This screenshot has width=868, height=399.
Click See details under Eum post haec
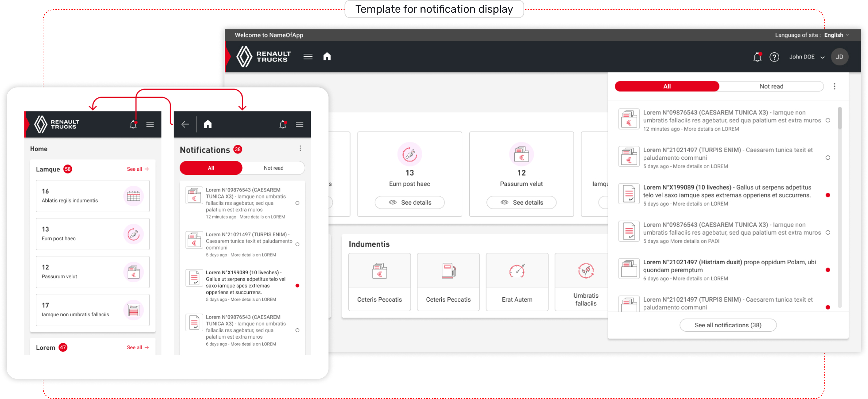coord(409,203)
